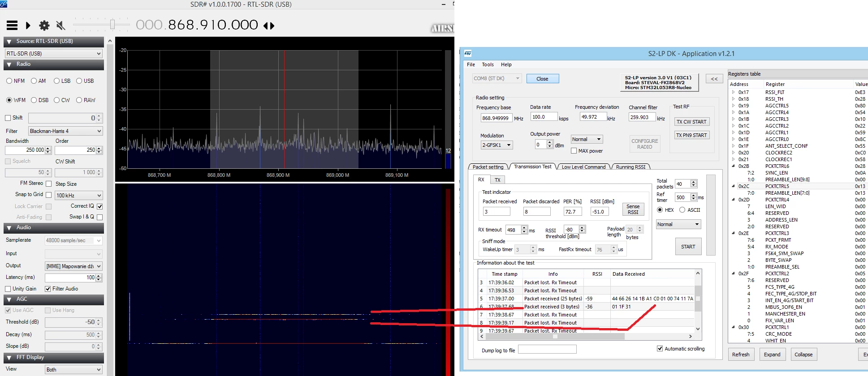Image resolution: width=868 pixels, height=376 pixels.
Task: Toggle the audio mute speaker icon
Action: pyautogui.click(x=60, y=26)
